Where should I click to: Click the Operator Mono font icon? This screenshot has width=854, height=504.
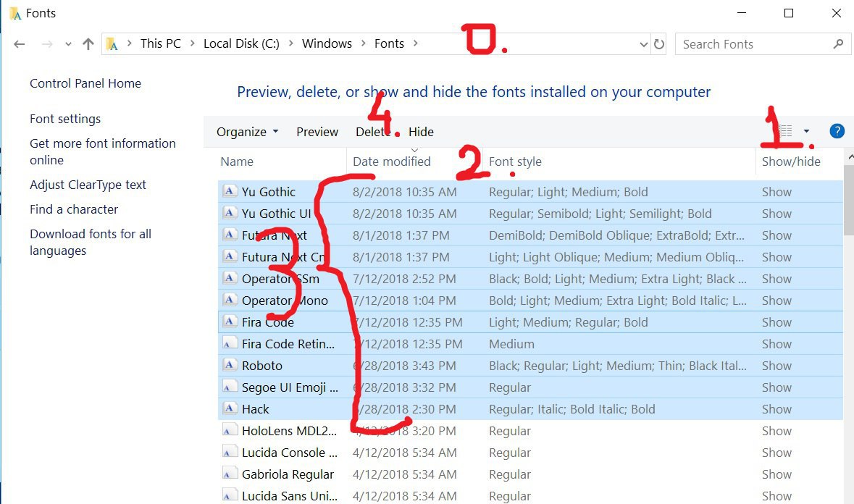click(230, 300)
